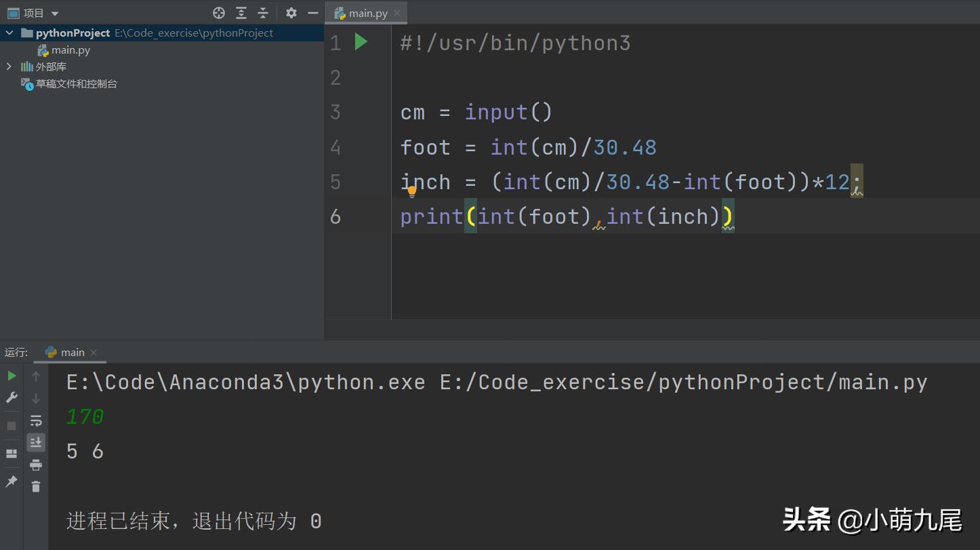Screen dimensions: 980x550
Task: Print the console output
Action: coord(36,465)
